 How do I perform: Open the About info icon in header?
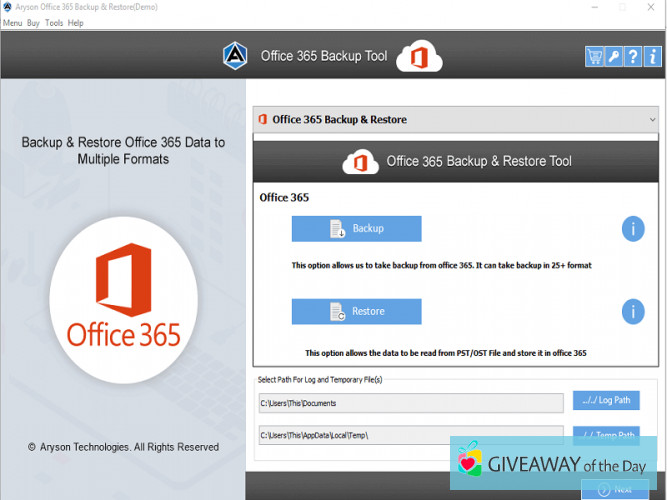pos(651,57)
